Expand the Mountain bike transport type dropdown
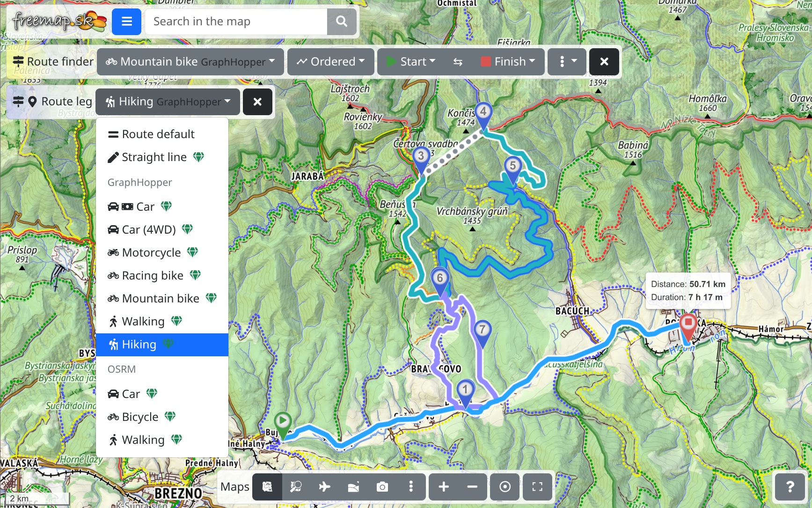The image size is (812, 508). click(x=190, y=62)
